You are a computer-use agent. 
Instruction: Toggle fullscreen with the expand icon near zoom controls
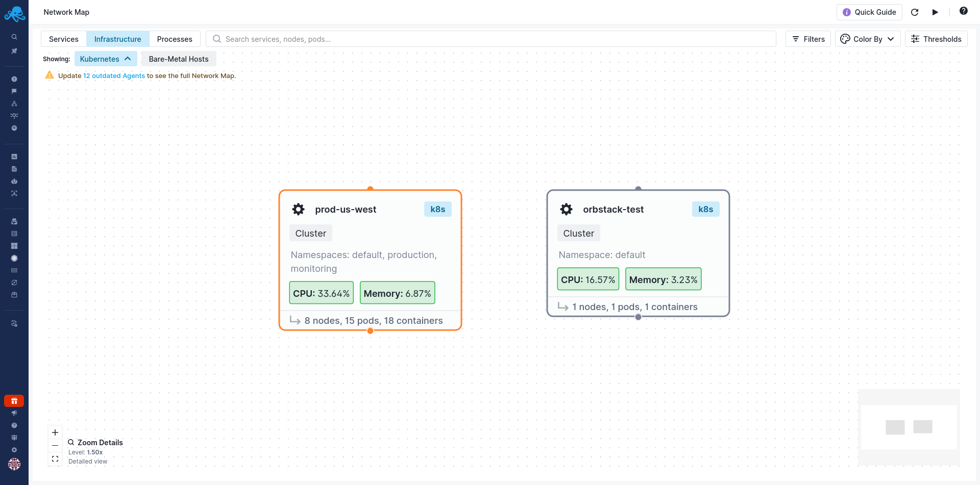[55, 458]
